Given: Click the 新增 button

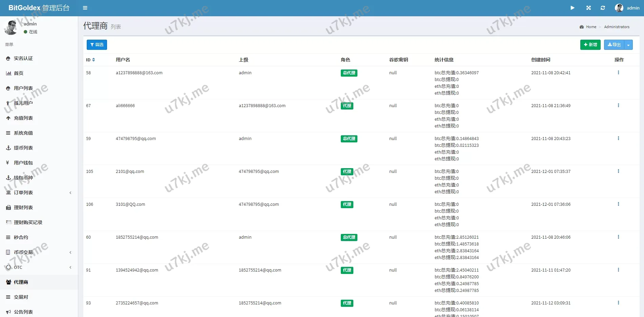Looking at the screenshot, I should pos(590,44).
